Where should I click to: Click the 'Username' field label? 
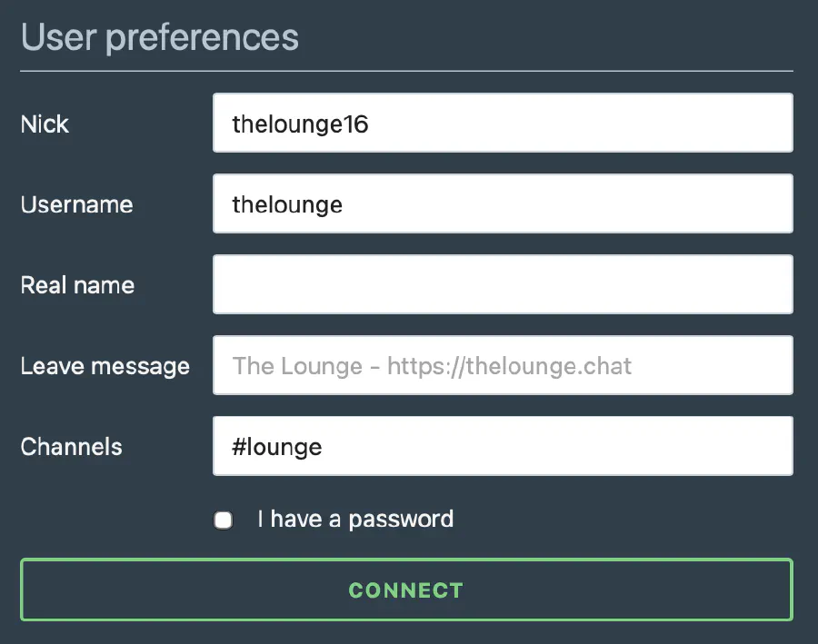[76, 204]
